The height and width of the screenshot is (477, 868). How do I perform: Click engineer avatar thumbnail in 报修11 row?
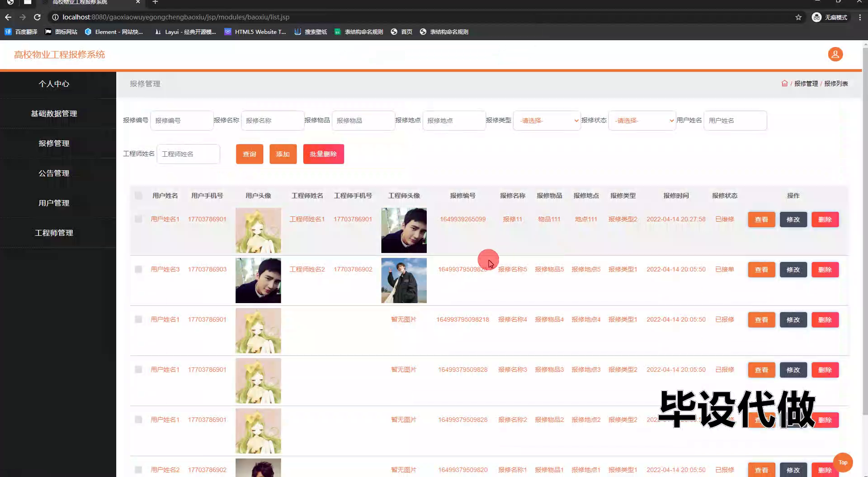tap(404, 230)
